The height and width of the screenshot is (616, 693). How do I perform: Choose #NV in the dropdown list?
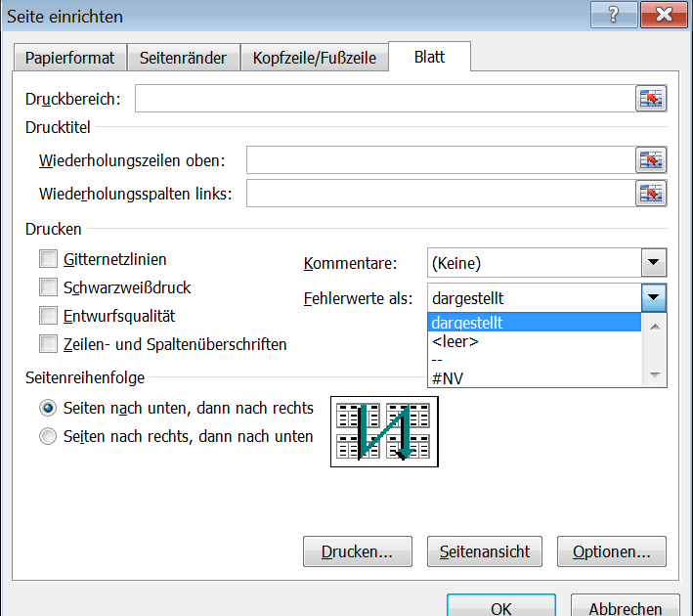pos(535,378)
